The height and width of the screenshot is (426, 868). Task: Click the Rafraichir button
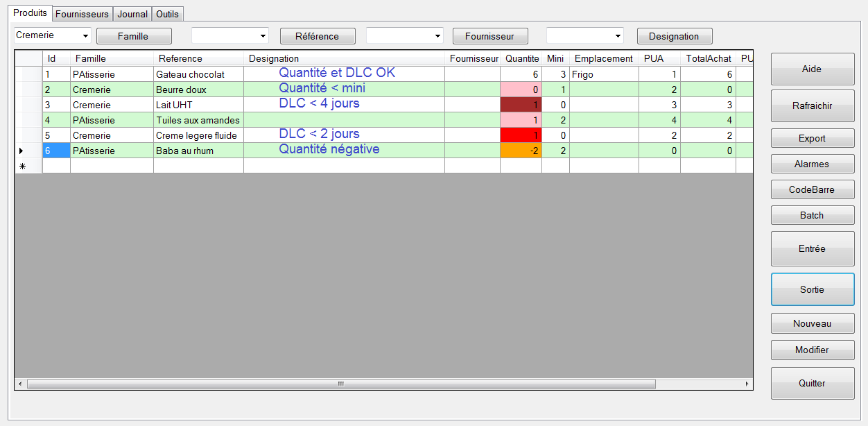(x=813, y=106)
